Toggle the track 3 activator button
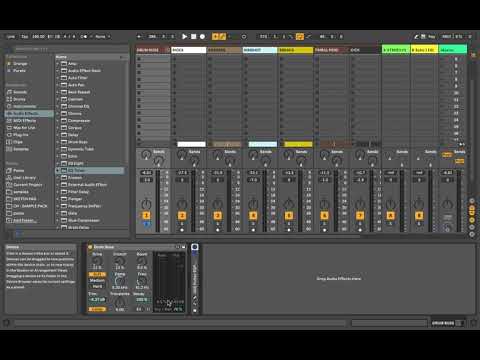 (218, 215)
